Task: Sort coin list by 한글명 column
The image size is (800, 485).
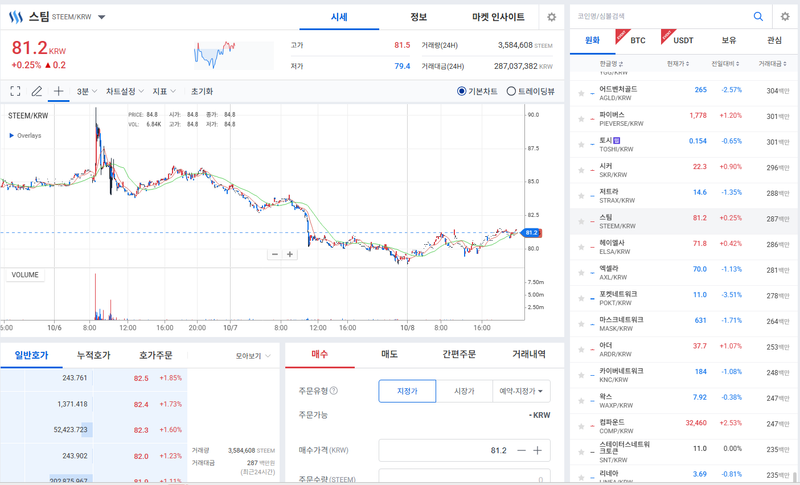Action: [x=611, y=64]
